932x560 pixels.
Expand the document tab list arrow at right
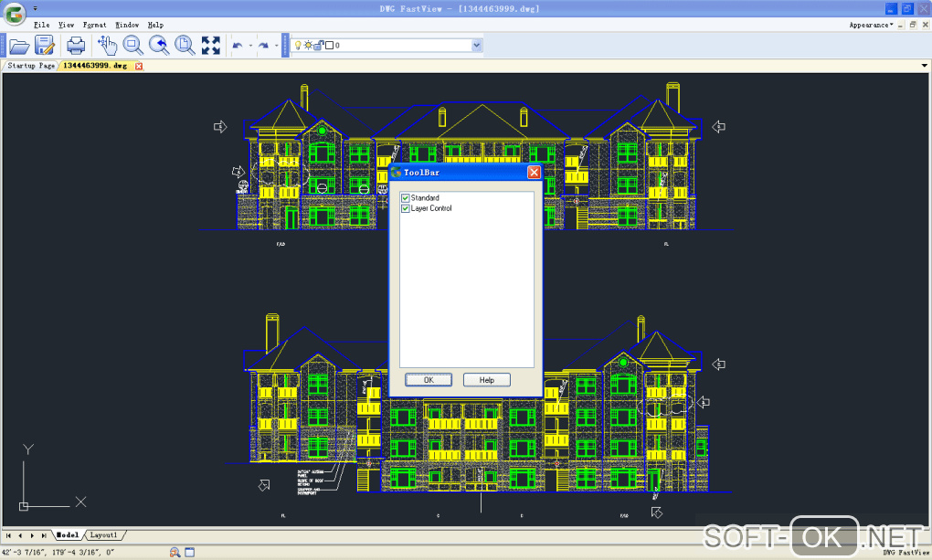tap(925, 66)
